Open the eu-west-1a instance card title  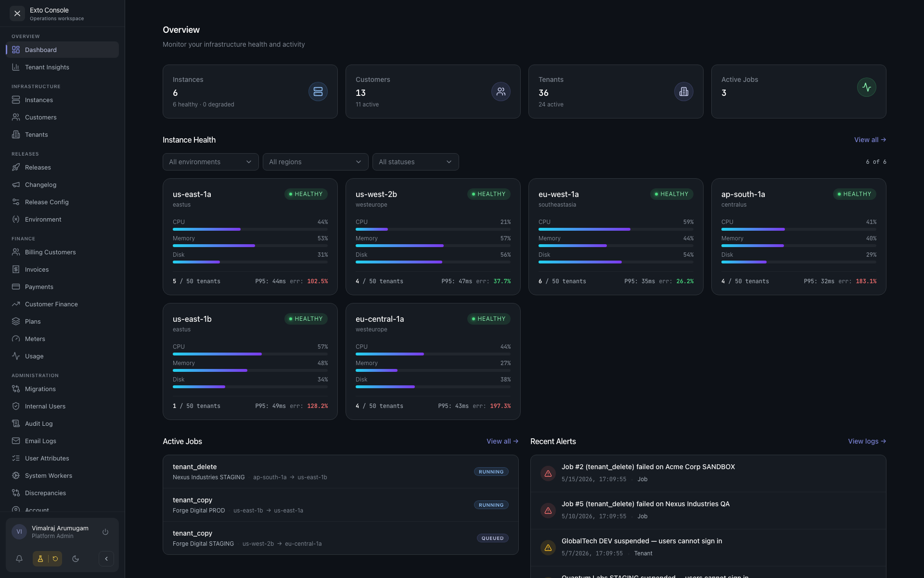(559, 194)
